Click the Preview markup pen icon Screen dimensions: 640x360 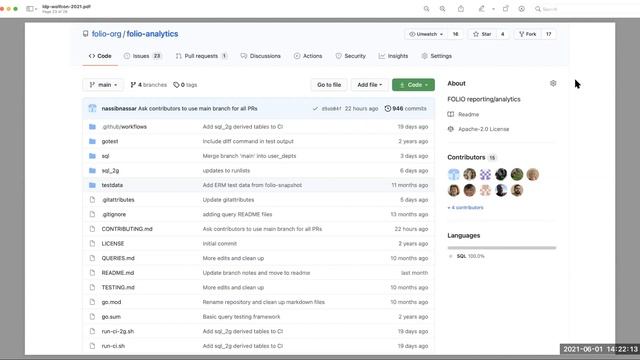[x=482, y=9]
